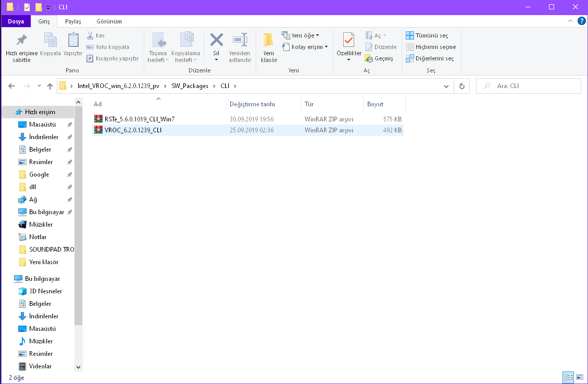This screenshot has width=588, height=384.
Task: Open the Dosya menu tab
Action: [16, 21]
